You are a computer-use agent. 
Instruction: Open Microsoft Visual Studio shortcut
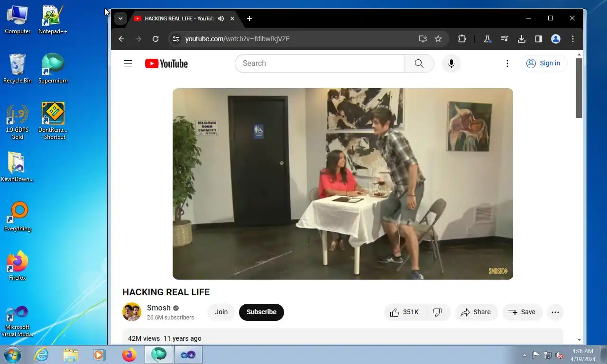coord(18,321)
